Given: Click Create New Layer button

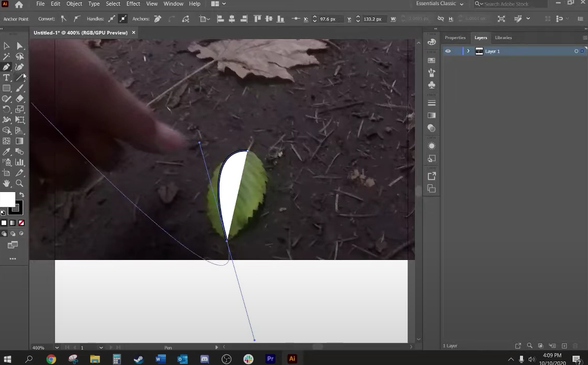Looking at the screenshot, I should click(564, 346).
